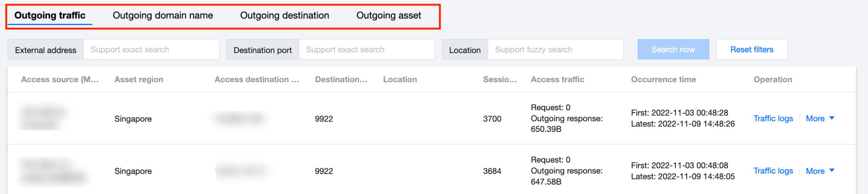Expand the More dropdown in second row
The height and width of the screenshot is (194, 868).
point(815,171)
